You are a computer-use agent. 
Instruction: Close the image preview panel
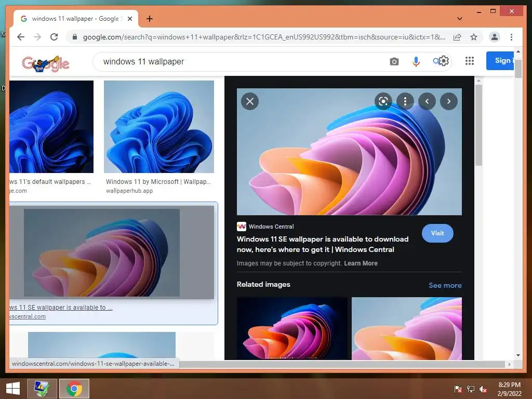250,101
